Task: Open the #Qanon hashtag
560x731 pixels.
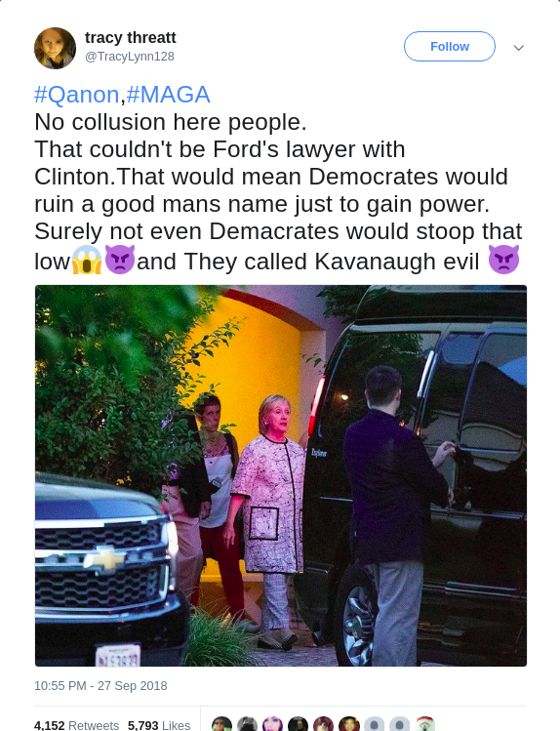Action: 77,95
